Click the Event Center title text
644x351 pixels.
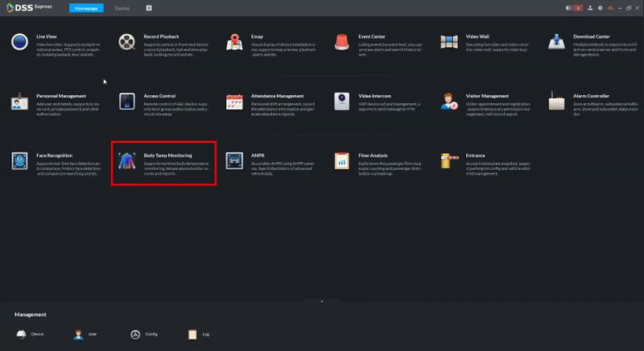click(372, 36)
